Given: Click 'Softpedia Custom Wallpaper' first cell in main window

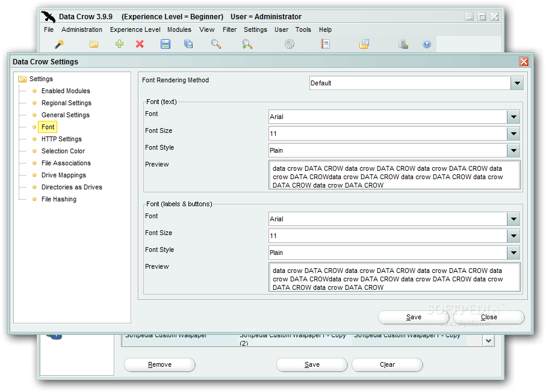Looking at the screenshot, I should tap(180, 339).
